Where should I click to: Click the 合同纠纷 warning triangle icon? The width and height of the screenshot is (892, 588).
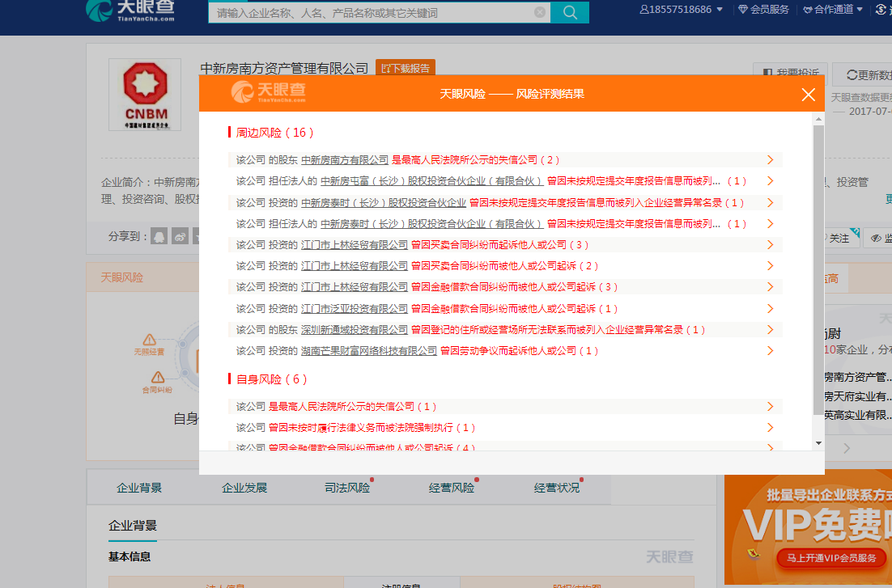[158, 377]
